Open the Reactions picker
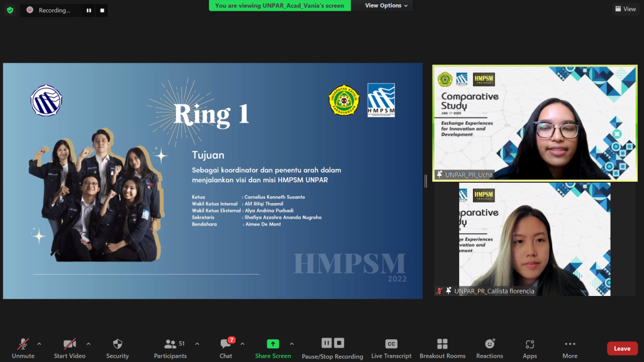The image size is (644, 362). [x=489, y=348]
